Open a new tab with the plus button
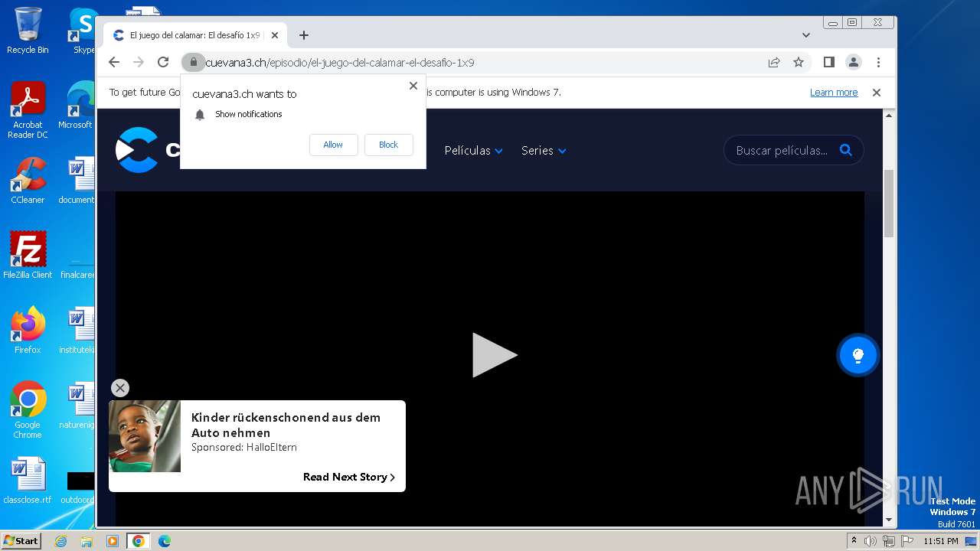This screenshot has height=551, width=980. 304,35
